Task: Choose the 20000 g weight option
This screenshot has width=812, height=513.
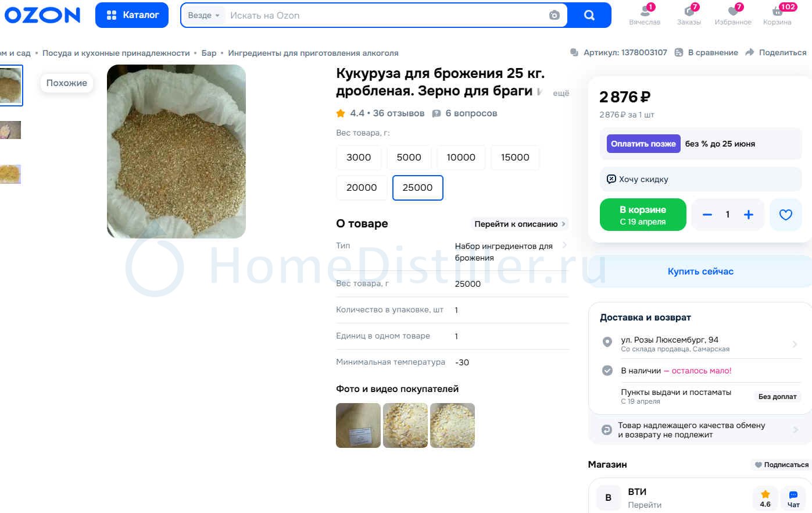Action: [x=362, y=188]
